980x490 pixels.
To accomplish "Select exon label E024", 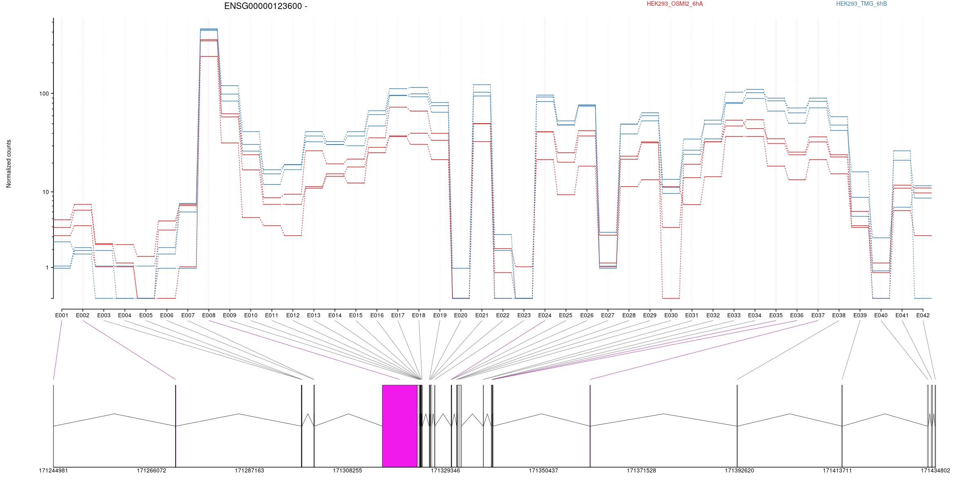I will pos(545,315).
